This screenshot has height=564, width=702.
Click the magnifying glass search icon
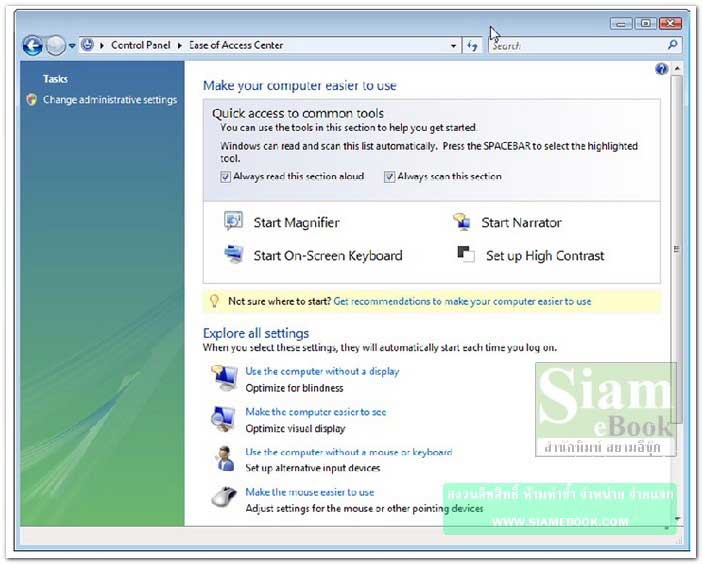tap(672, 45)
